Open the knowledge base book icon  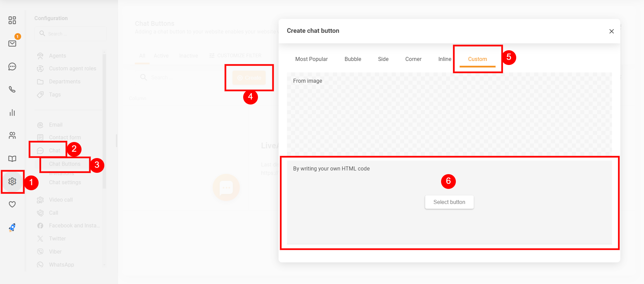(12, 158)
